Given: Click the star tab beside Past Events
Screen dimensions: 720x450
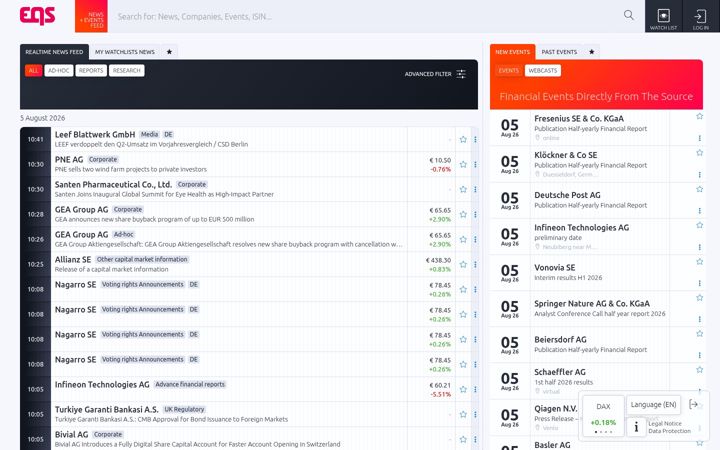Looking at the screenshot, I should [x=591, y=52].
